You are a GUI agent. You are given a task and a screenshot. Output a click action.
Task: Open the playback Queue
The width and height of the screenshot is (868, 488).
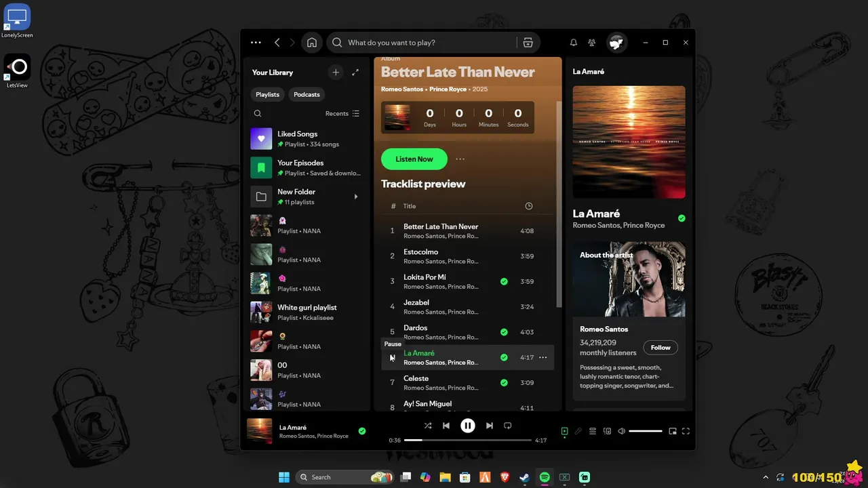[x=593, y=431]
